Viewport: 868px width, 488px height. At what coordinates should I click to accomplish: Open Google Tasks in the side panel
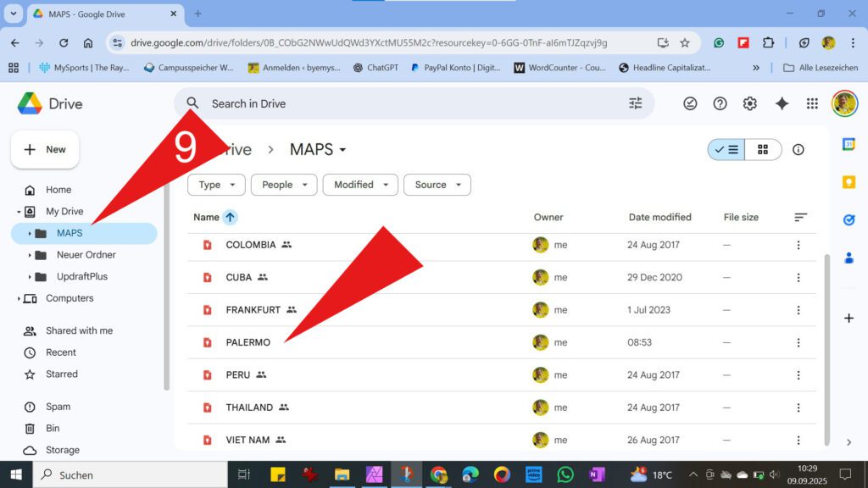click(x=849, y=219)
